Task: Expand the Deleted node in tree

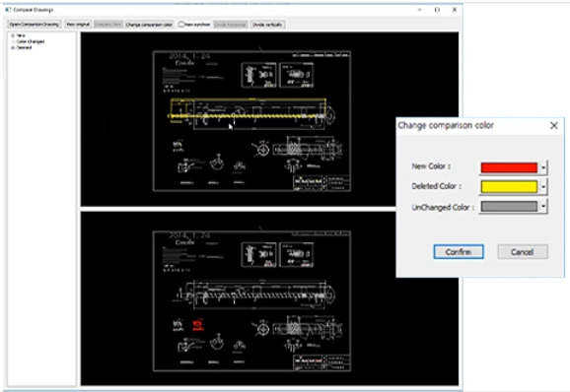Action: pos(13,47)
